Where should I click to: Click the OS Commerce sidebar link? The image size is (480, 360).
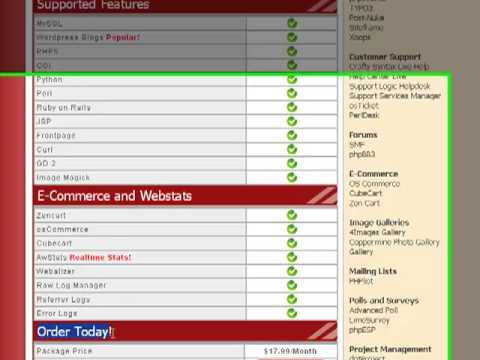(x=374, y=184)
